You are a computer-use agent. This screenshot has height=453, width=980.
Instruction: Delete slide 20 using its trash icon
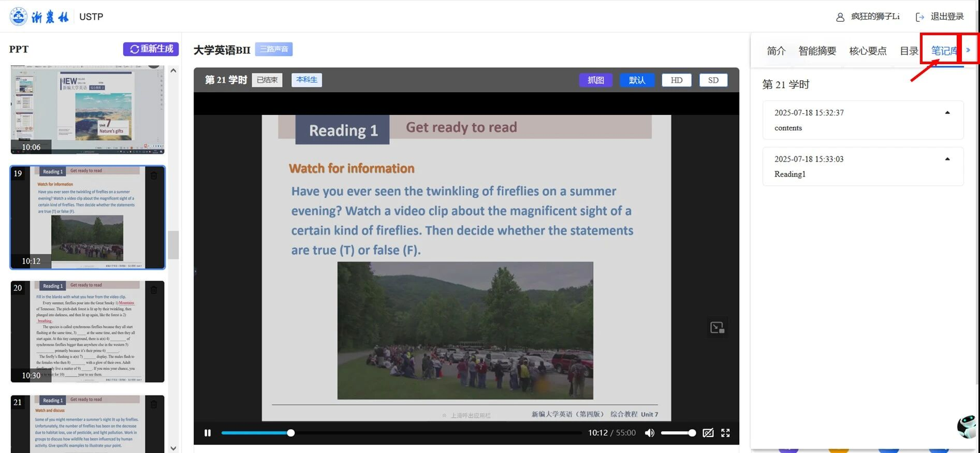154,290
